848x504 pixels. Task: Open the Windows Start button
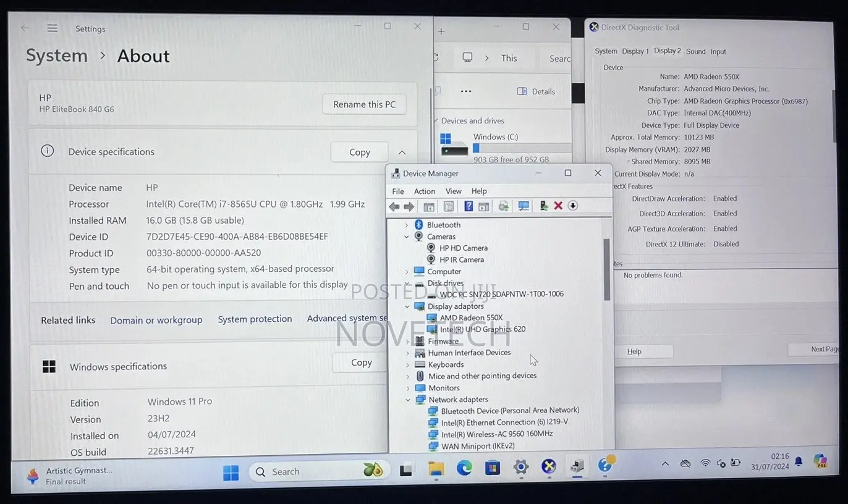[x=231, y=472]
